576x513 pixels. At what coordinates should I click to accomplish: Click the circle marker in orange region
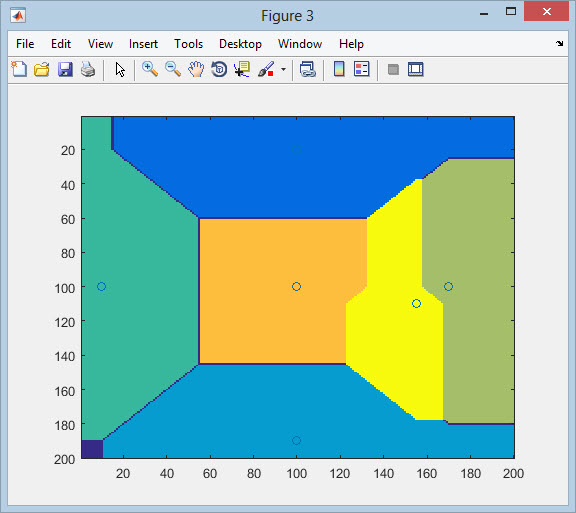296,286
